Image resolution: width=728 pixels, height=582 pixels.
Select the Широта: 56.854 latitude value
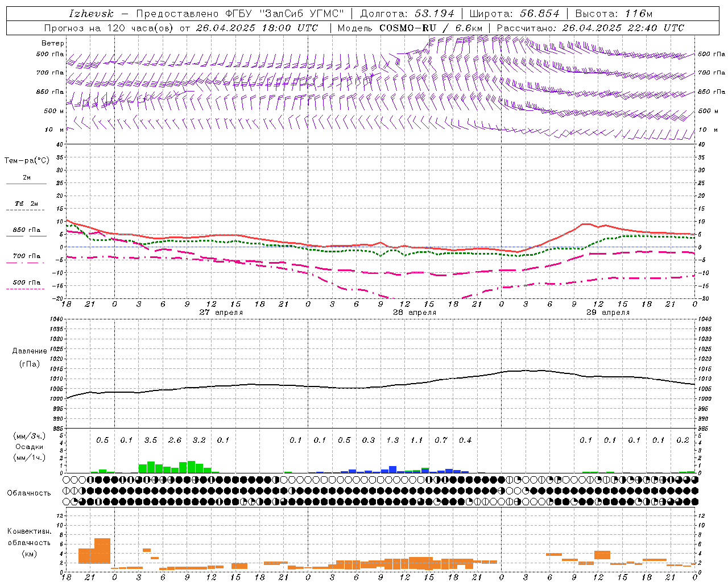point(514,14)
